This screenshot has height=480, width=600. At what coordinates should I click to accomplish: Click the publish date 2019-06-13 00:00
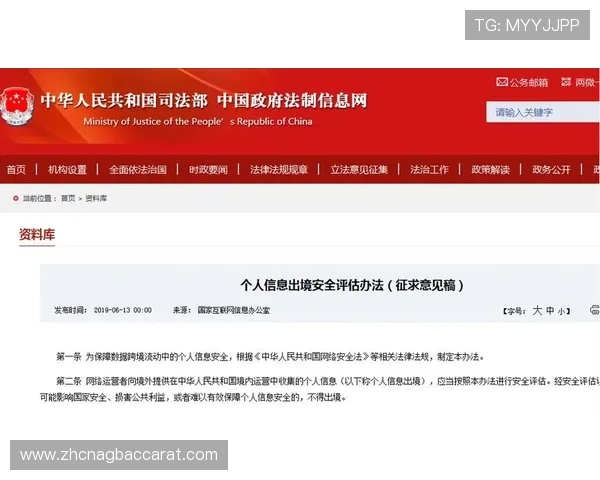point(122,310)
